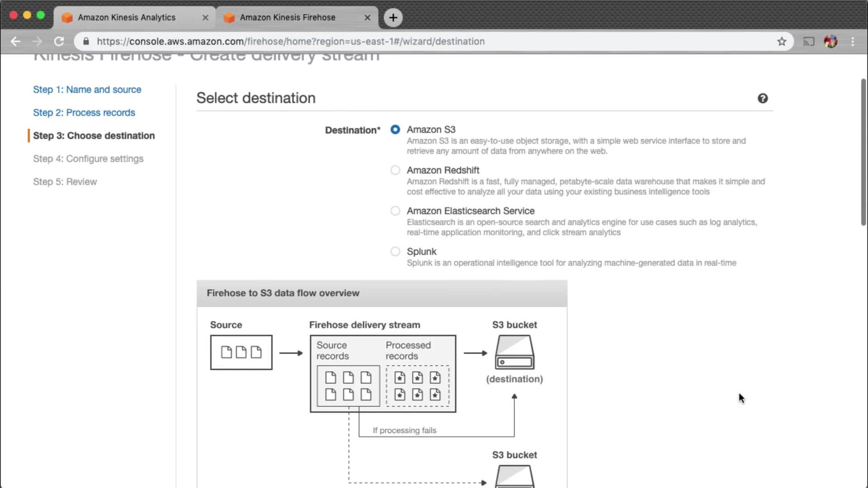The width and height of the screenshot is (868, 488).
Task: Open Chrome profile avatar
Action: (x=830, y=42)
